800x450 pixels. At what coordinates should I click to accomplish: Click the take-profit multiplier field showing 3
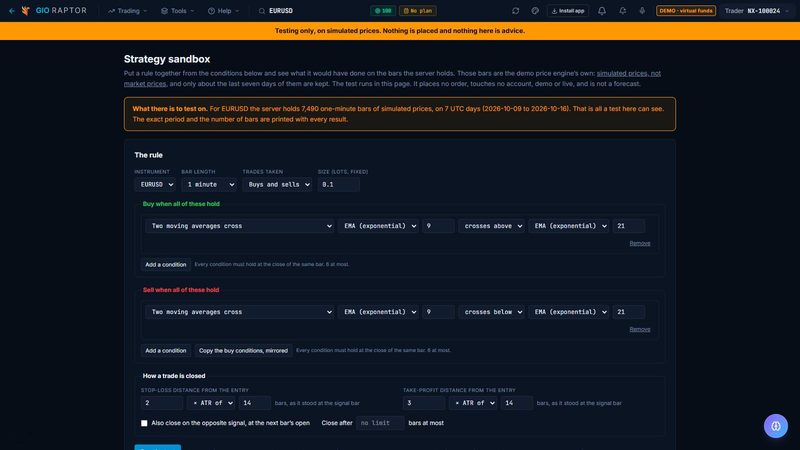(x=424, y=403)
